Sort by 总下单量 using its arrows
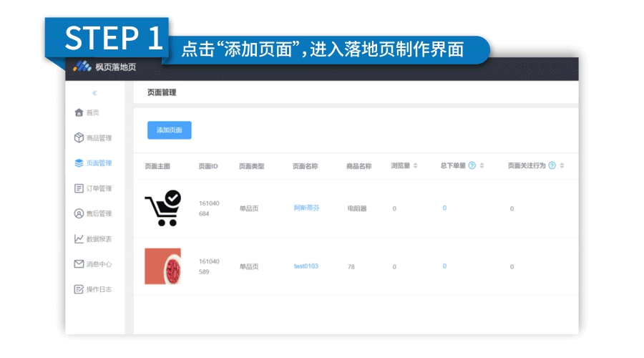Screen dimensions: 644x358 [482, 165]
